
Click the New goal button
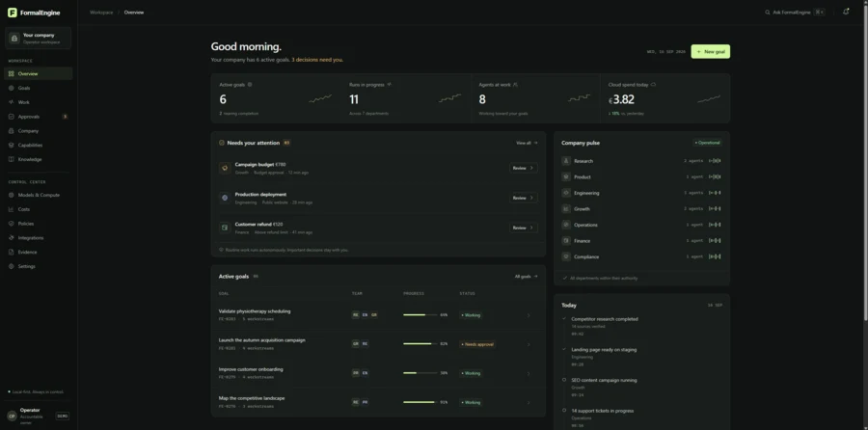pyautogui.click(x=710, y=51)
